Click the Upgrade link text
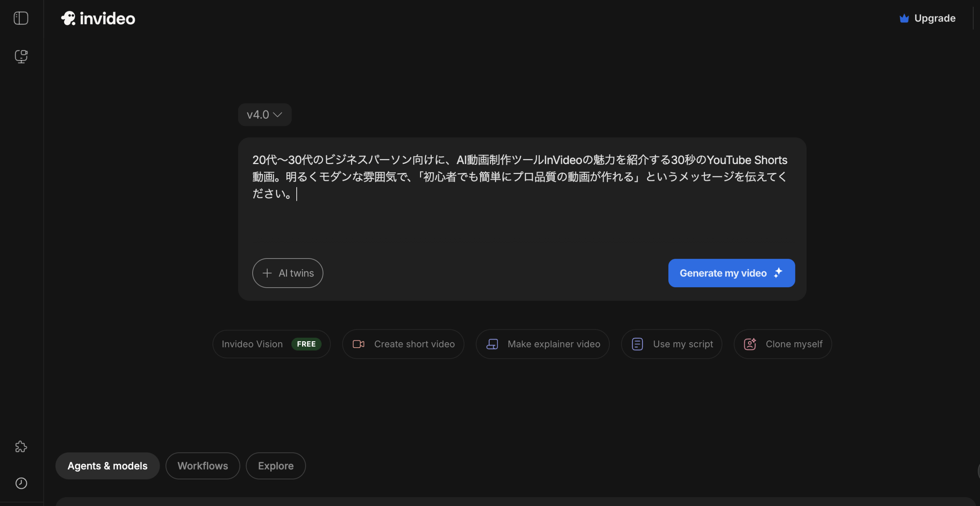980x506 pixels. 934,18
